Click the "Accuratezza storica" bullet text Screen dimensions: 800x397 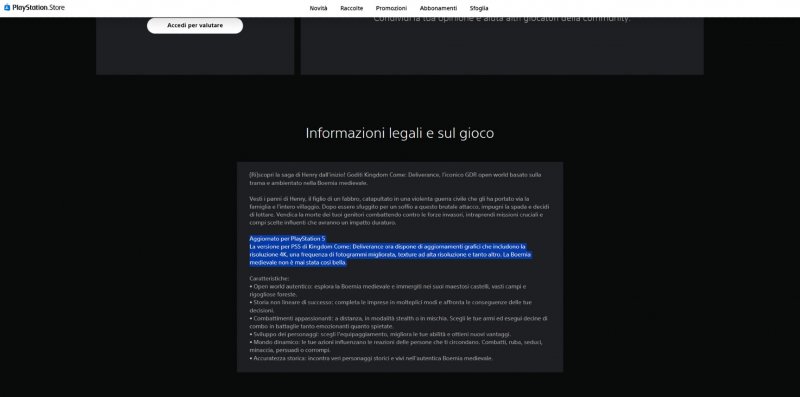(x=371, y=358)
